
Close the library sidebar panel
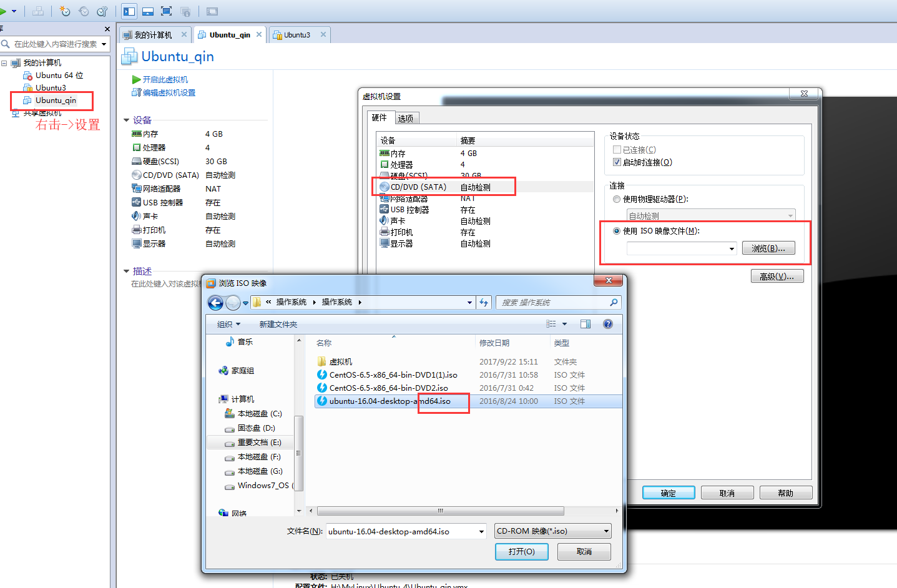point(107,29)
